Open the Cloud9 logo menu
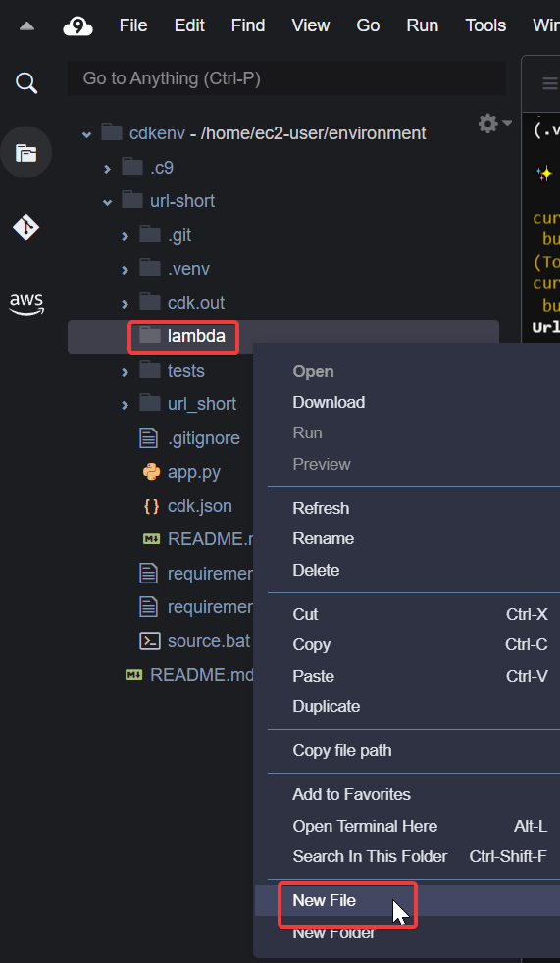Viewport: 560px width, 963px height. pos(78,25)
